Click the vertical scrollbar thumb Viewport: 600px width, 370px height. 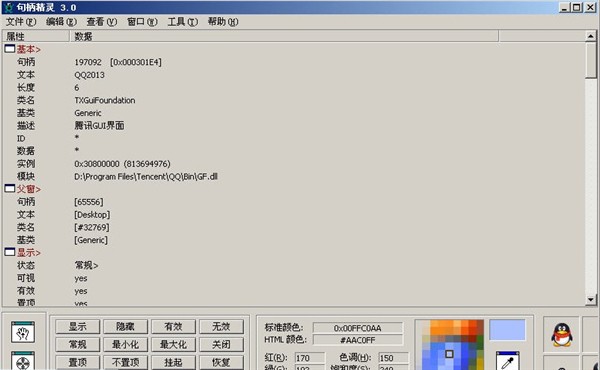click(590, 60)
